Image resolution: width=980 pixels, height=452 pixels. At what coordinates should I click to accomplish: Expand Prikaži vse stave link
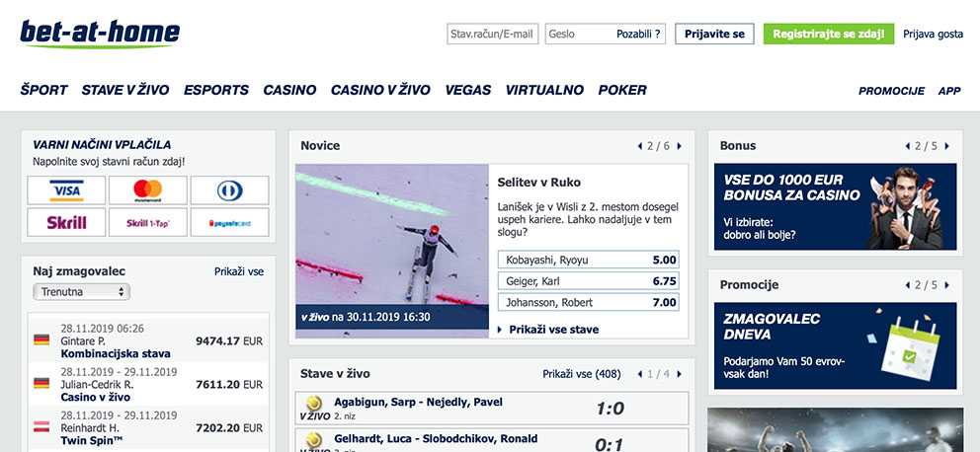coord(548,330)
